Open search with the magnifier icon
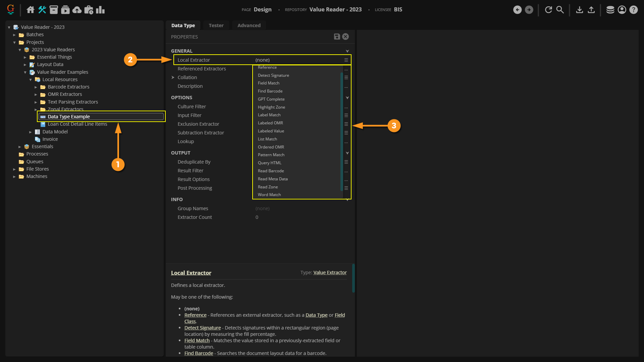 [x=560, y=10]
